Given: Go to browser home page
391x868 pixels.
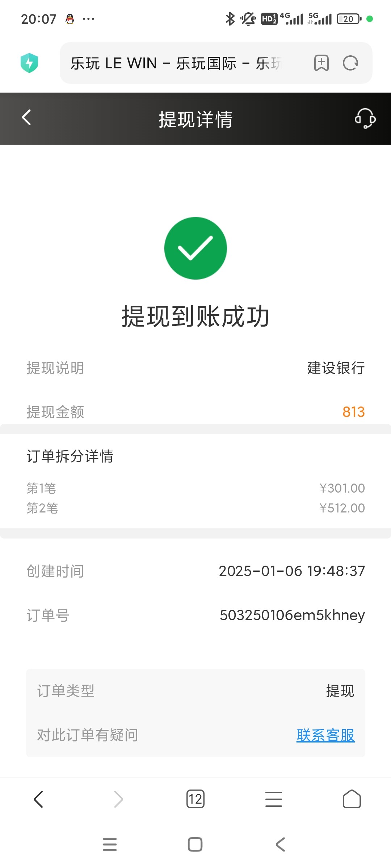Looking at the screenshot, I should (352, 799).
